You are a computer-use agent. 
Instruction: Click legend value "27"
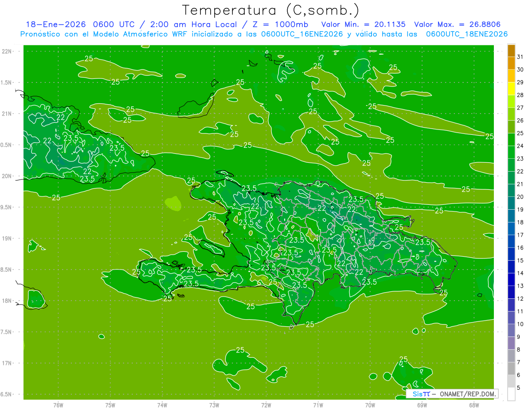pyautogui.click(x=520, y=108)
